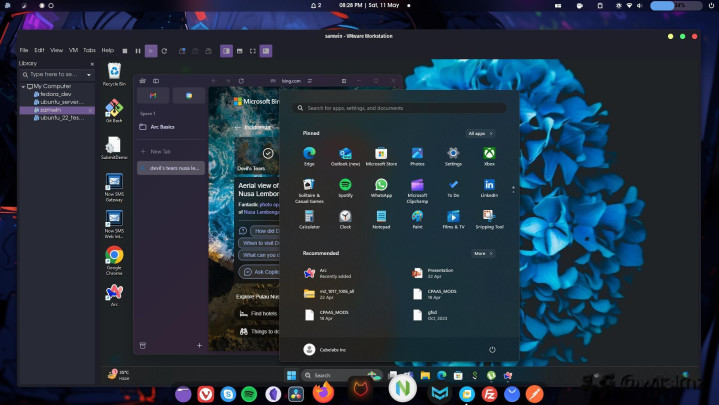Click More button in Recommended section

[482, 253]
